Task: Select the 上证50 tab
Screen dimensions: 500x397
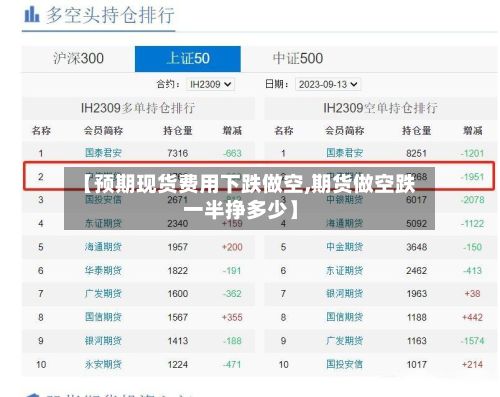Action: pos(188,59)
